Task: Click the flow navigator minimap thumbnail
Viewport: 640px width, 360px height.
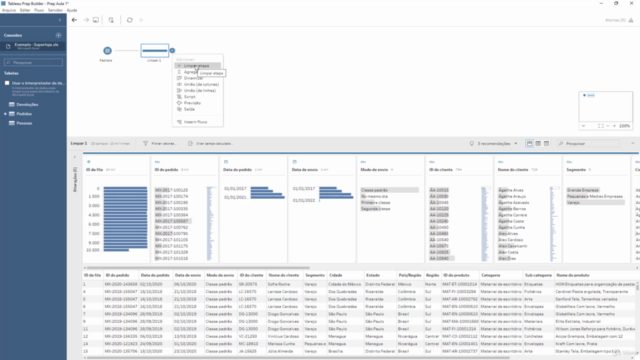Action: tap(606, 106)
